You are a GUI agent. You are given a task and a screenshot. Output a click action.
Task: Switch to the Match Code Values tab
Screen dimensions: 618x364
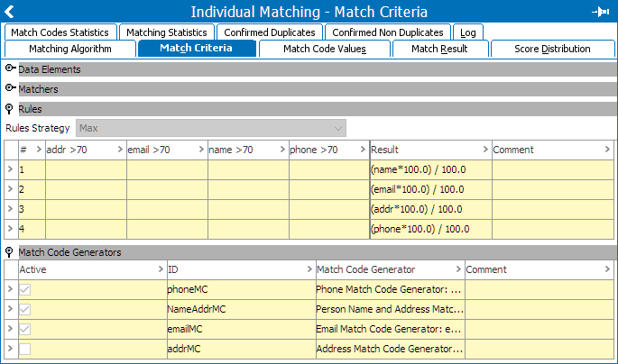click(x=324, y=49)
